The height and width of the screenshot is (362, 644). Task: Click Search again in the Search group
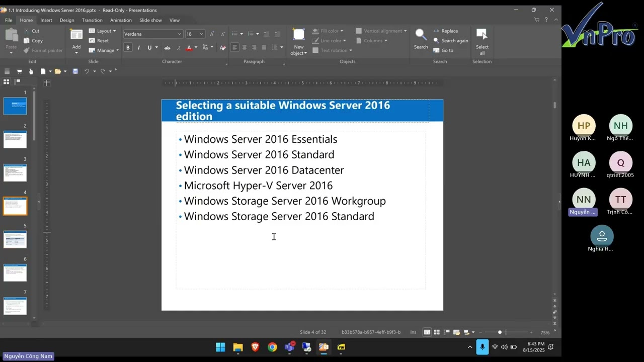(451, 41)
